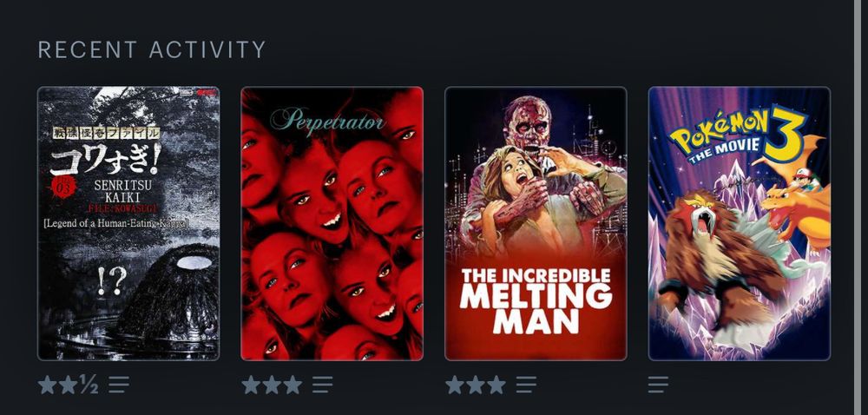Image resolution: width=868 pixels, height=415 pixels.
Task: Click the second star under the Kowasugi poster
Action: pos(68,385)
